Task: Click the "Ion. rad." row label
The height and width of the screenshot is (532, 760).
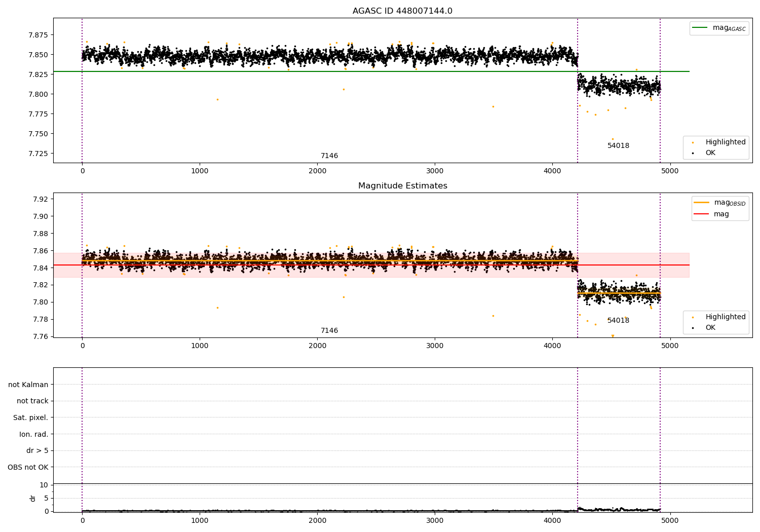Action: point(33,435)
